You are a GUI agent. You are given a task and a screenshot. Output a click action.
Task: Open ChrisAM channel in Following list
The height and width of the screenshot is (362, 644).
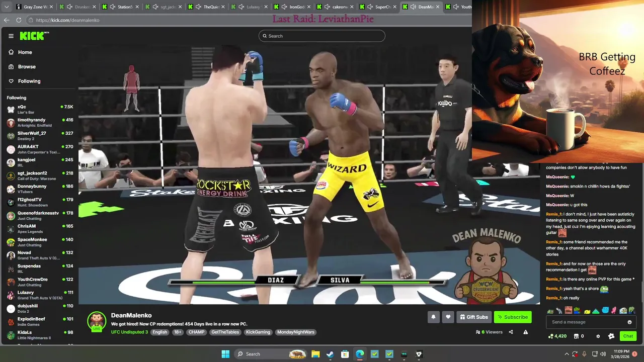coord(39,229)
